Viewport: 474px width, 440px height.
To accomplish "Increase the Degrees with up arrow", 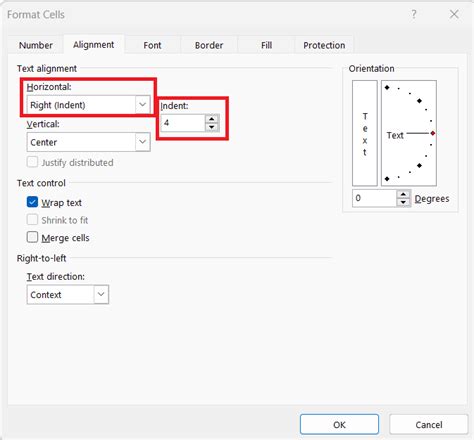I will pyautogui.click(x=403, y=194).
